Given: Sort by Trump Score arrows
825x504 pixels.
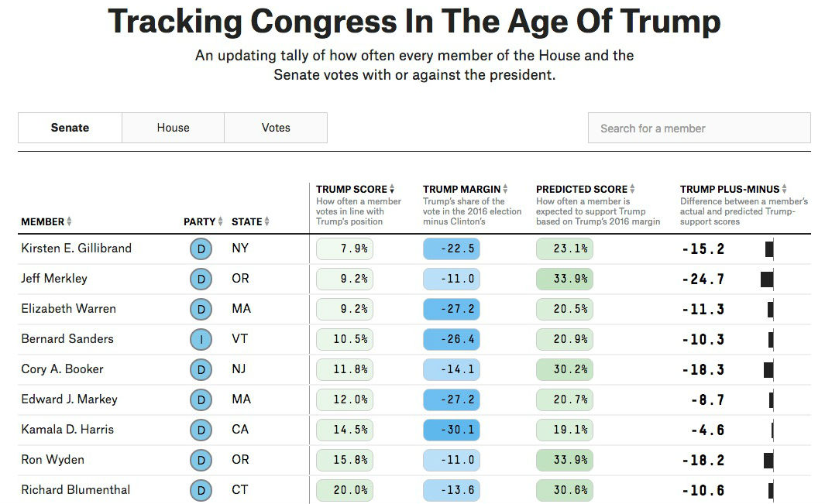Looking at the screenshot, I should (x=392, y=189).
